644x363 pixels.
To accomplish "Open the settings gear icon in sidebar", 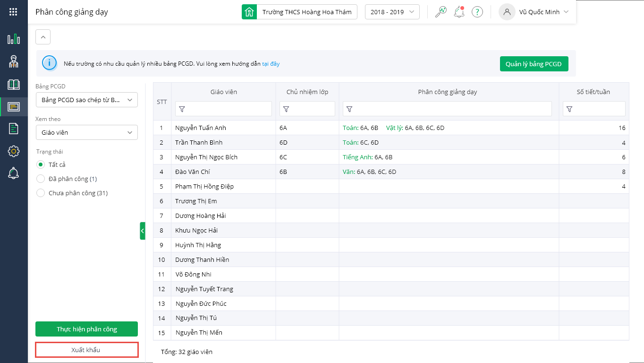I will 14,151.
